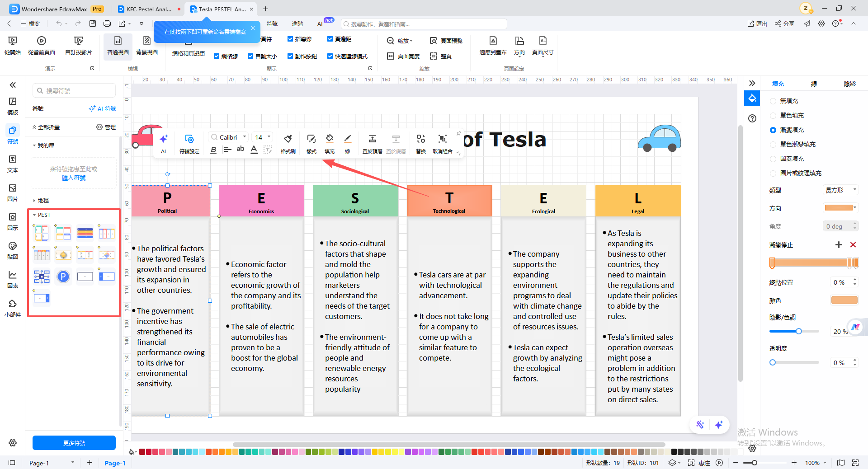
Task: Click the 匯入符號 import symbols link
Action: tap(74, 178)
